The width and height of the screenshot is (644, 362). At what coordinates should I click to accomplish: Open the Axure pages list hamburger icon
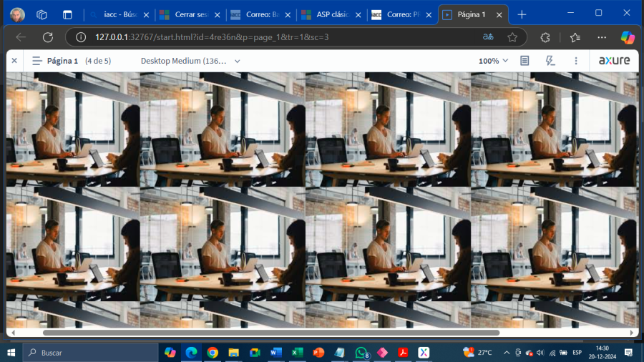37,61
